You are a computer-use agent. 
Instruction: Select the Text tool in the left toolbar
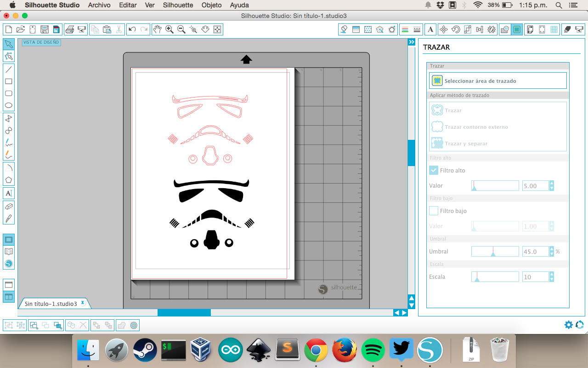[x=9, y=193]
